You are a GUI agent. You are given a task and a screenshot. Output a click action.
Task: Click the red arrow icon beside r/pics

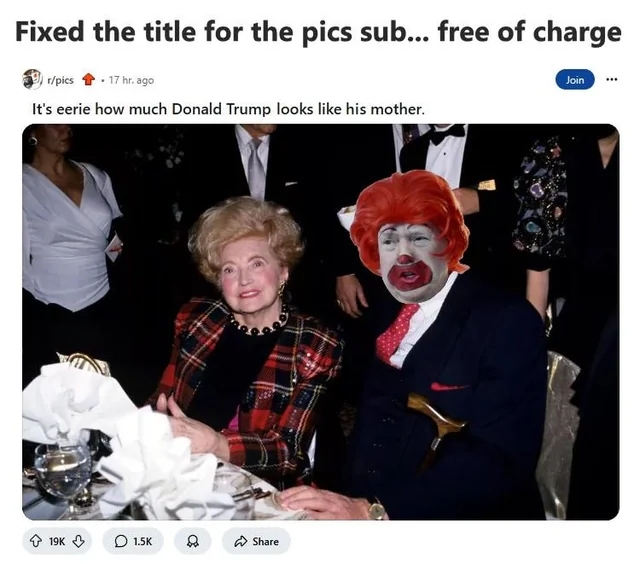point(89,79)
